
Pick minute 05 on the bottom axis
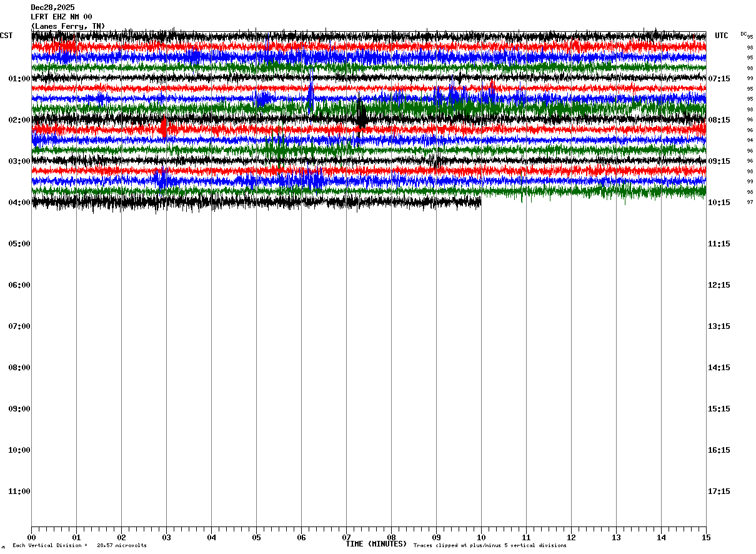coord(256,537)
